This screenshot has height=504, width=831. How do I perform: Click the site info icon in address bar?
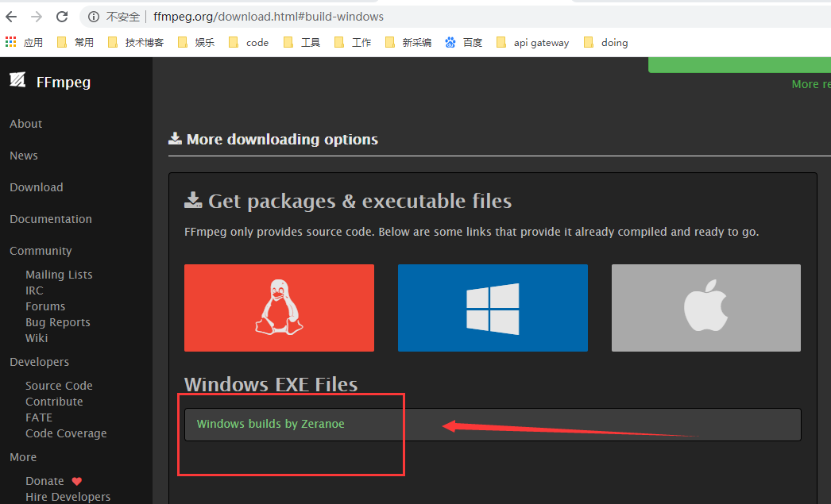(x=94, y=17)
